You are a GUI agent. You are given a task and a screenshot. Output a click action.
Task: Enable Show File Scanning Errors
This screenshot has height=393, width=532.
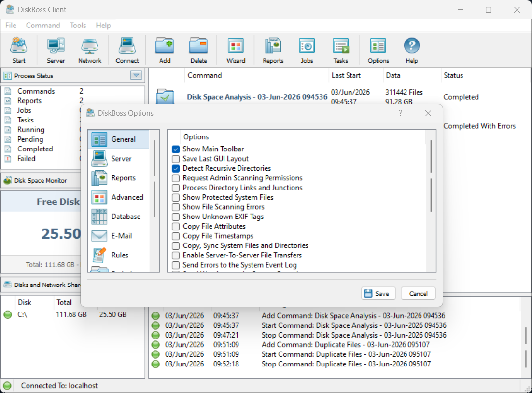coord(176,207)
